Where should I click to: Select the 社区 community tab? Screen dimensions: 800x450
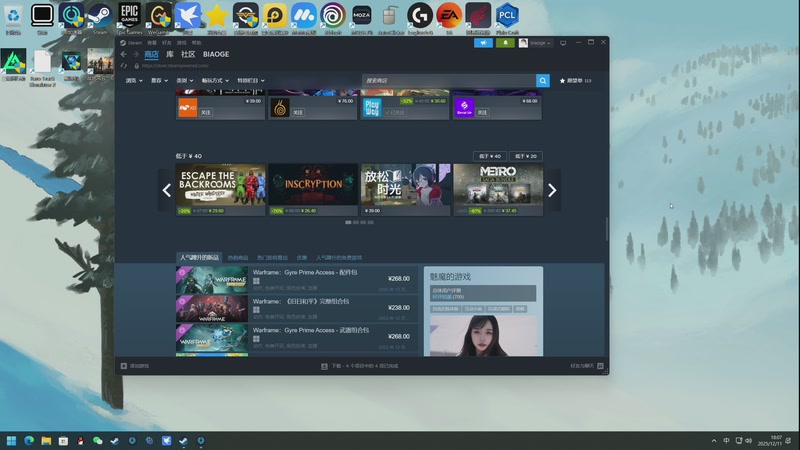[188, 54]
